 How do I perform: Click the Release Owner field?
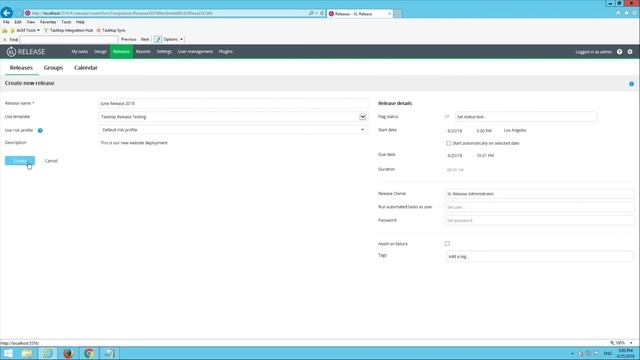[x=540, y=194]
